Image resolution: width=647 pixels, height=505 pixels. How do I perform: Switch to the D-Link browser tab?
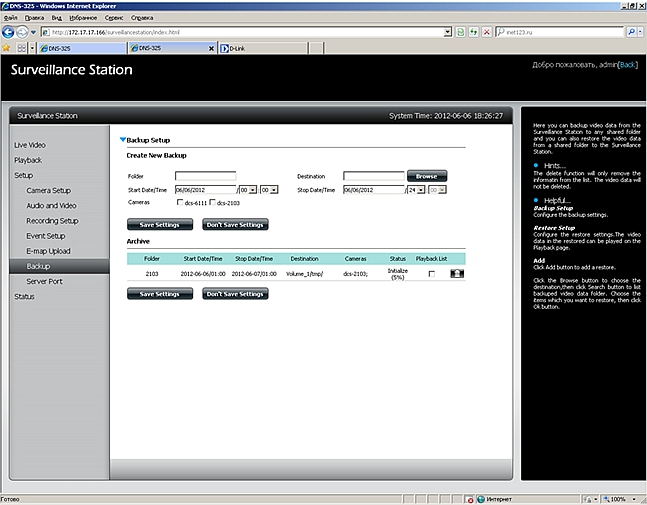click(x=236, y=48)
